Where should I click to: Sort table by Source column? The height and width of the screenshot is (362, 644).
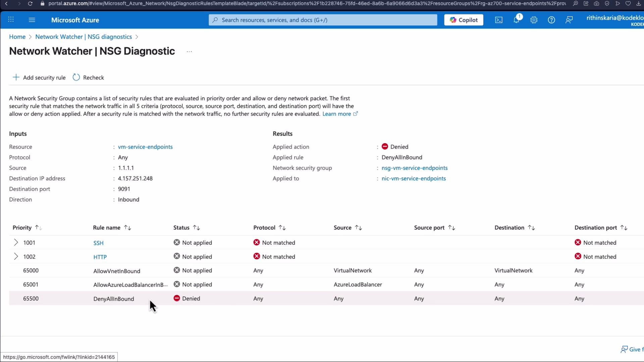(348, 228)
